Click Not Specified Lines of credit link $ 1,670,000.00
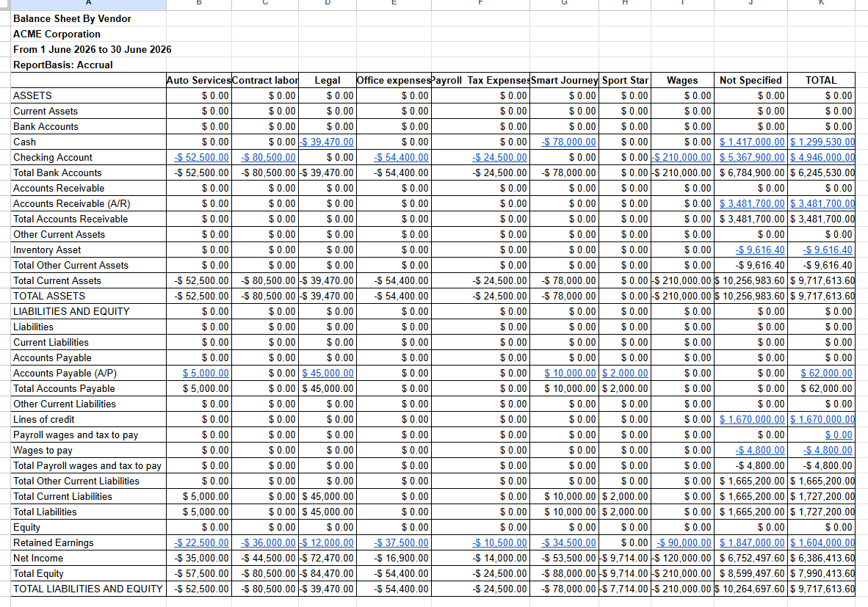 pyautogui.click(x=752, y=419)
